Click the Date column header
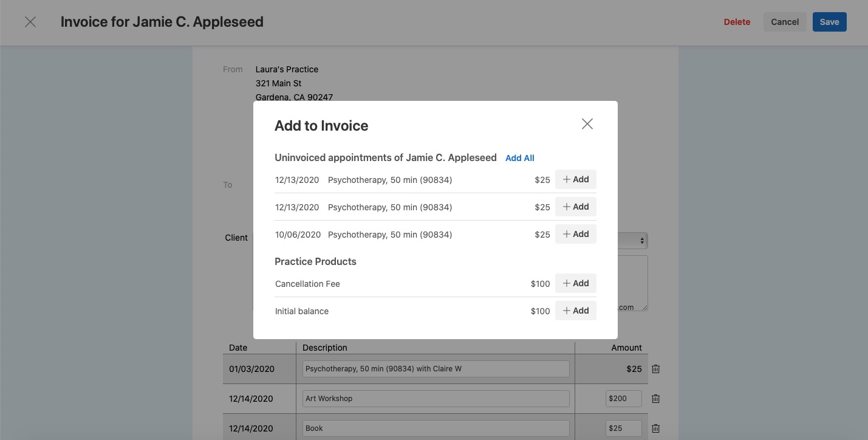The height and width of the screenshot is (440, 868). 238,347
